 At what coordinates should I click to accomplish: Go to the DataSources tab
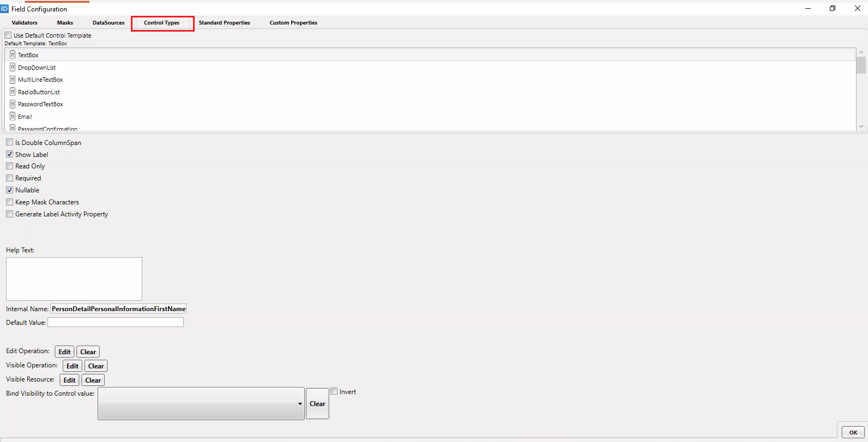(x=108, y=23)
